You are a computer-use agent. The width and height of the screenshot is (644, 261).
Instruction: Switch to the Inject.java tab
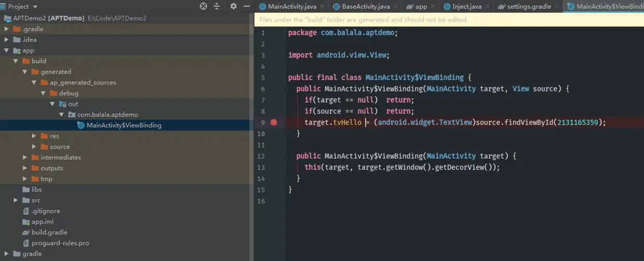(466, 7)
